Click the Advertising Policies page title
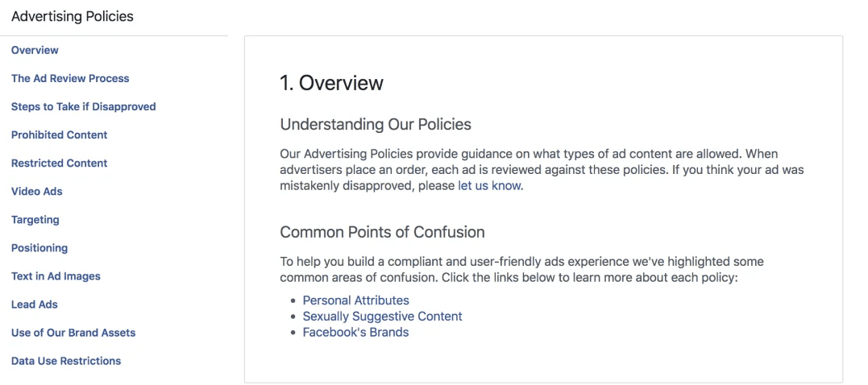This screenshot has height=385, width=868. [x=73, y=17]
